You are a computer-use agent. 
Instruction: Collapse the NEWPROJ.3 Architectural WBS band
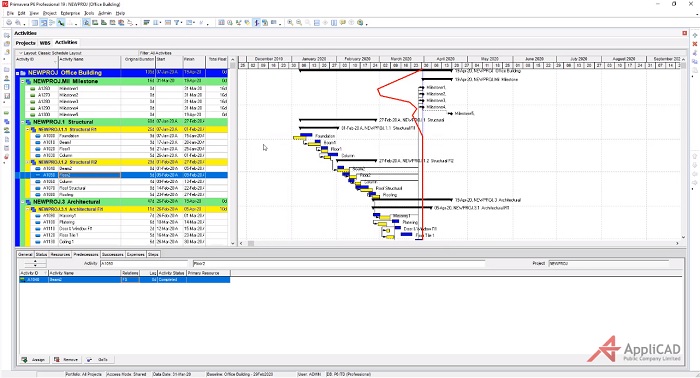pyautogui.click(x=23, y=202)
